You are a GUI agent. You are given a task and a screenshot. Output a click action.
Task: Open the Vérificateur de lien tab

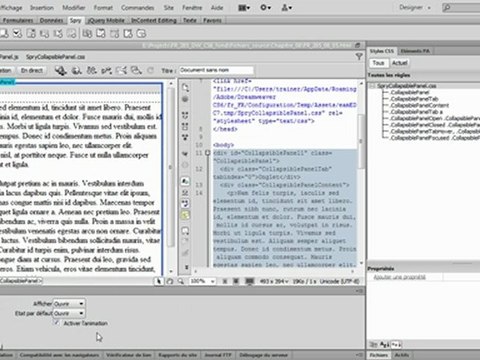tap(129, 355)
